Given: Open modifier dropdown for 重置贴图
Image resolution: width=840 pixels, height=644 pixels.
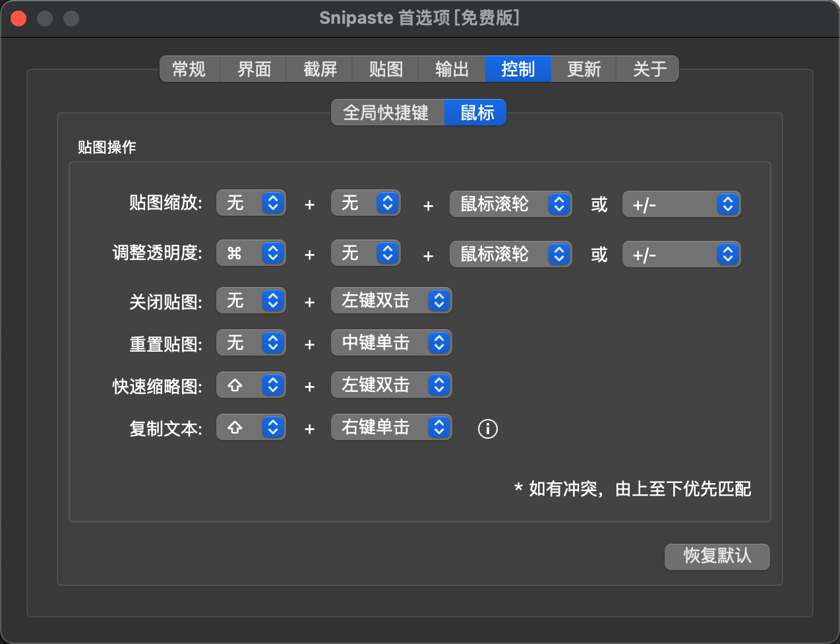Looking at the screenshot, I should (x=251, y=343).
